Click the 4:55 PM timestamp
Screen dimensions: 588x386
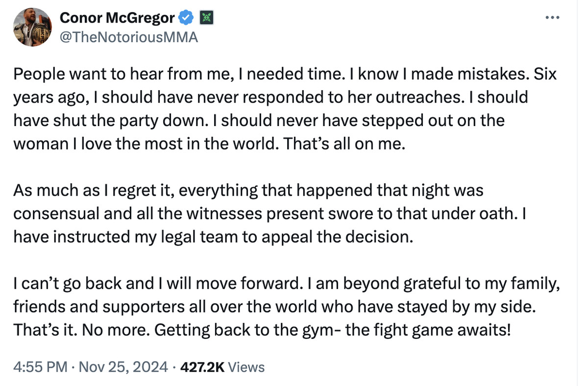40,366
